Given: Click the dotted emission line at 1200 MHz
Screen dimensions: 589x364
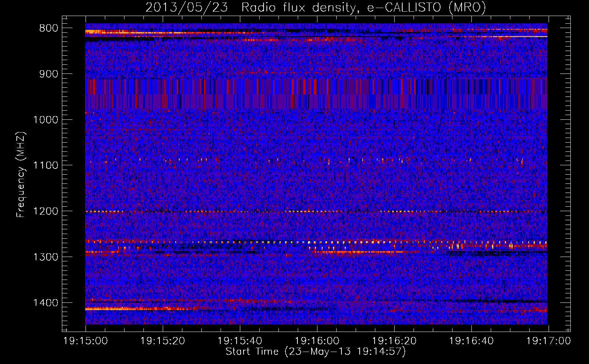Looking at the screenshot, I should tap(316, 211).
